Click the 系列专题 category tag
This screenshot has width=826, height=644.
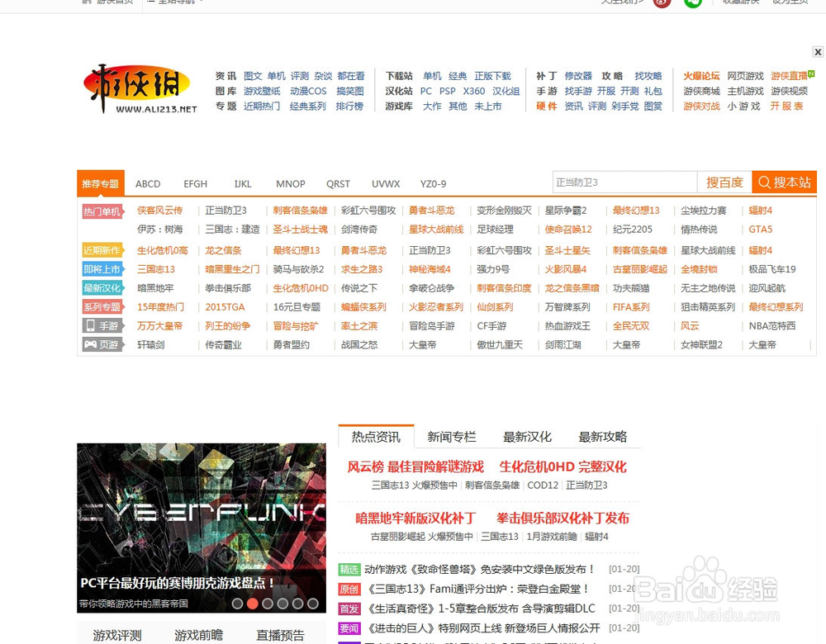pos(102,307)
